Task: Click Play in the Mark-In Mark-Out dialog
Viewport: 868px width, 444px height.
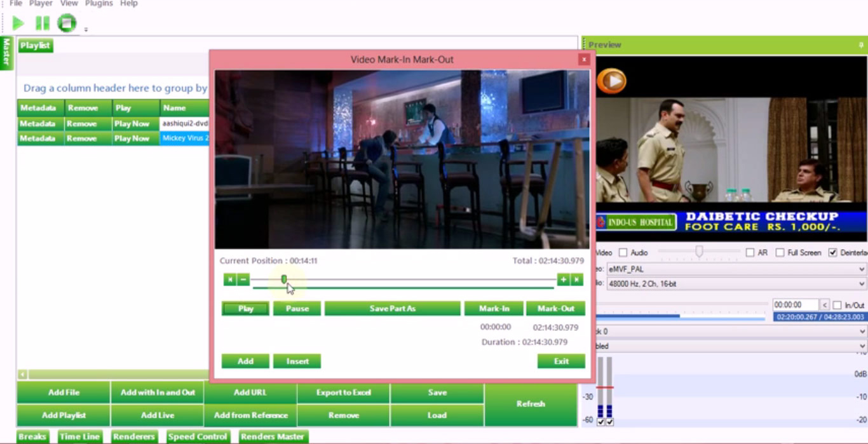Action: pyautogui.click(x=245, y=309)
